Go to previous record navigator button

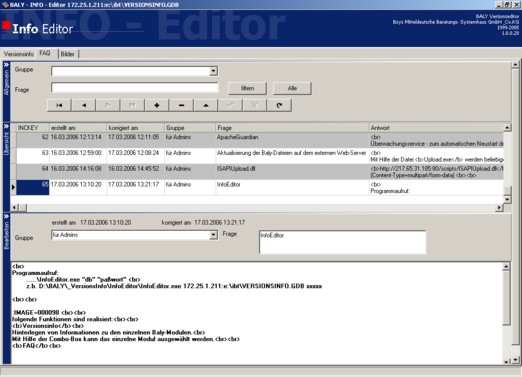click(x=84, y=105)
